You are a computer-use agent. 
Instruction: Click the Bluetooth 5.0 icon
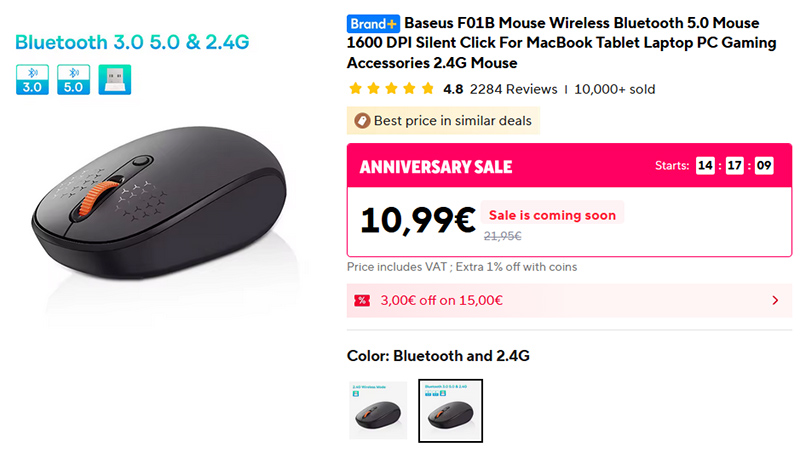pos(73,80)
